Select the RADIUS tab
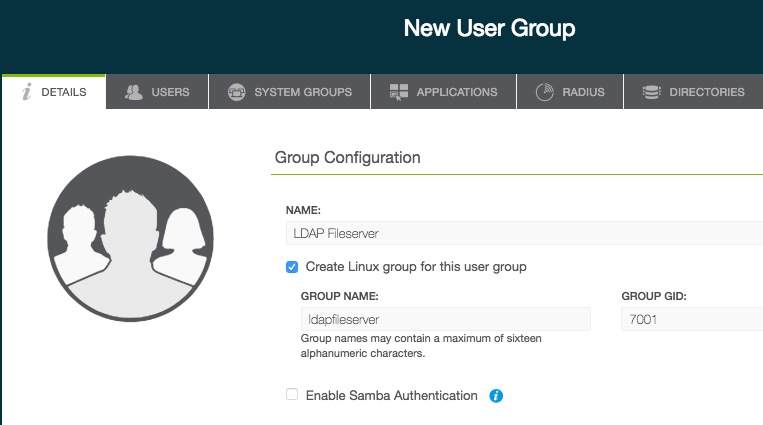 (570, 92)
